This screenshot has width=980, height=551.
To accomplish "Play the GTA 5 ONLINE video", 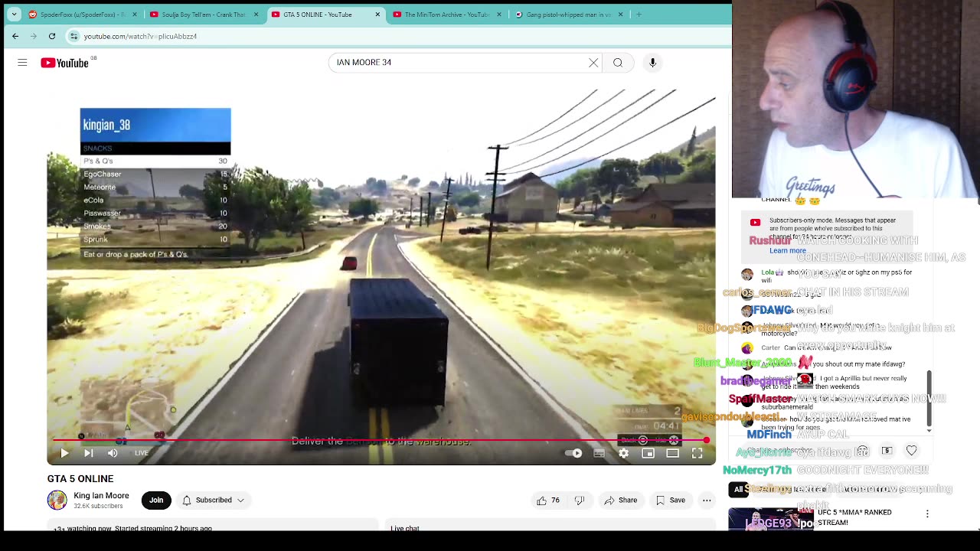I will point(64,453).
